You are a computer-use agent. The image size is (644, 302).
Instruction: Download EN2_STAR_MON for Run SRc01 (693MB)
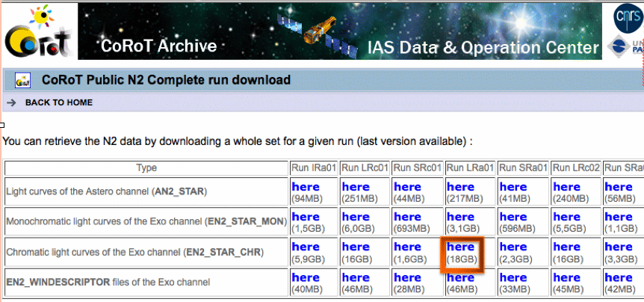tap(407, 217)
